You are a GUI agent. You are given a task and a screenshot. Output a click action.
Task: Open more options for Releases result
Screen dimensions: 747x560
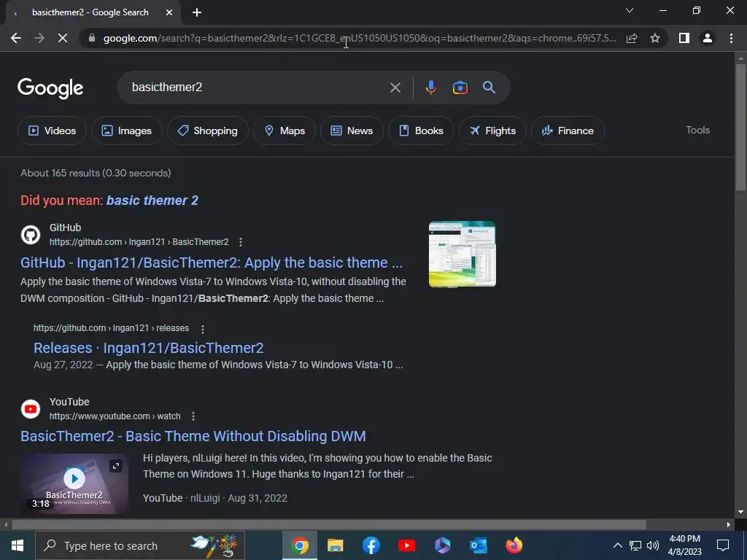203,329
